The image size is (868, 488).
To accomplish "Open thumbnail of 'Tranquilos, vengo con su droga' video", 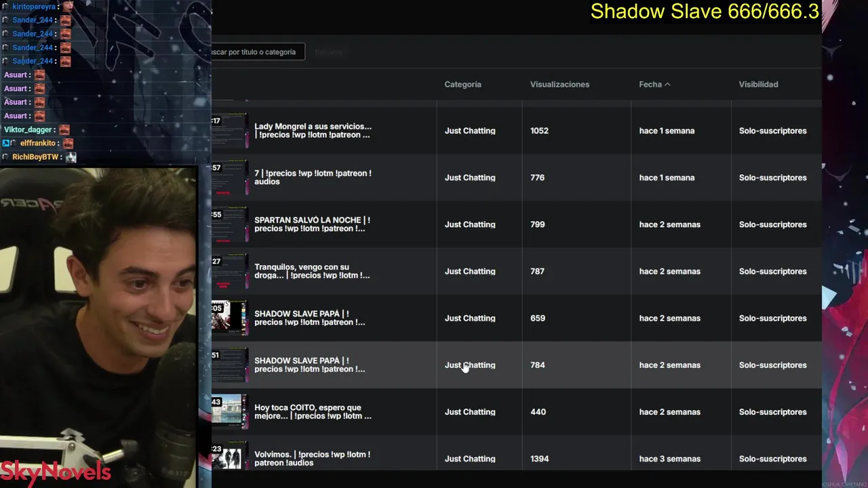I will (230, 271).
